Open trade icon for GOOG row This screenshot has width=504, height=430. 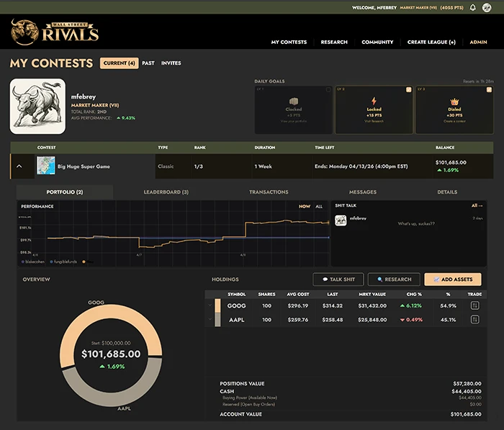(475, 305)
